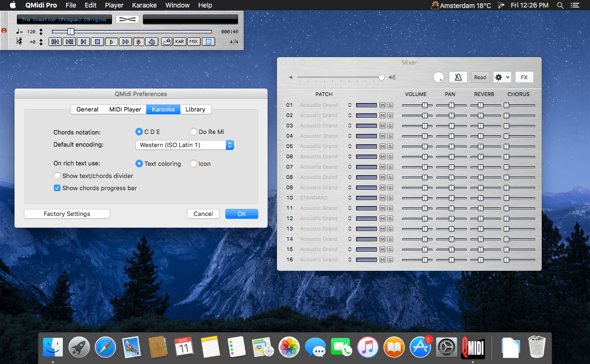Switch to the MIDI Player tab
This screenshot has width=590, height=364.
click(x=125, y=109)
